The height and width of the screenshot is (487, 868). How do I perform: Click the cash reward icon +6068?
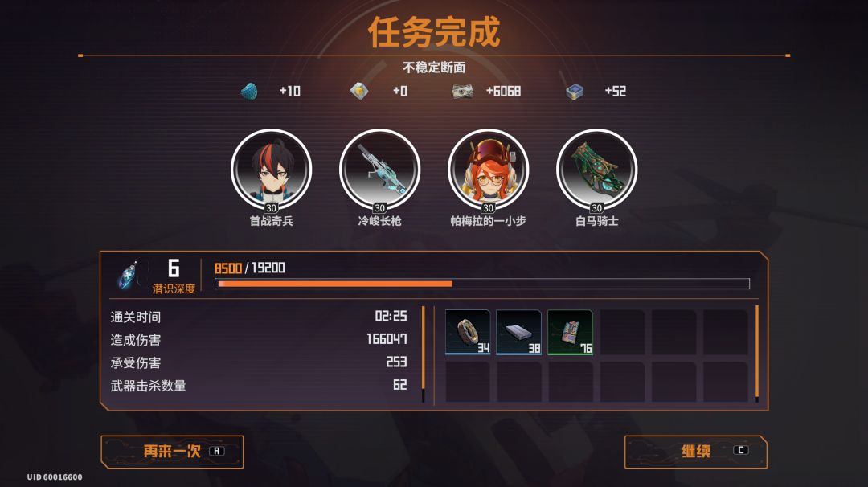coord(462,91)
